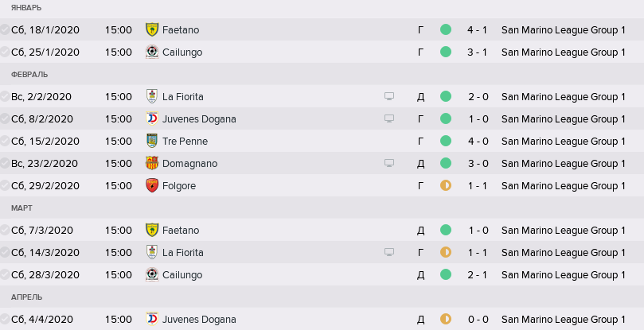644x330 pixels.
Task: Collapse the ФЕВРАЛЬ month section
Action: pos(29,74)
